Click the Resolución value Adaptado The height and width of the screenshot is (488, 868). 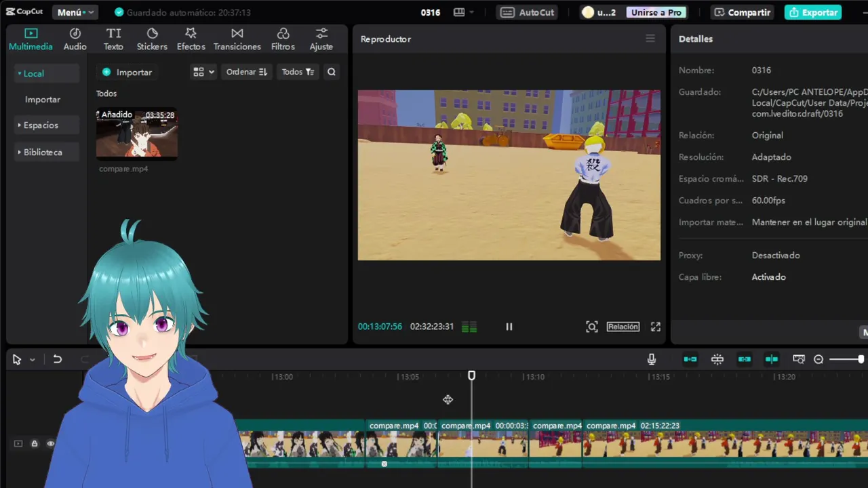[x=771, y=157]
